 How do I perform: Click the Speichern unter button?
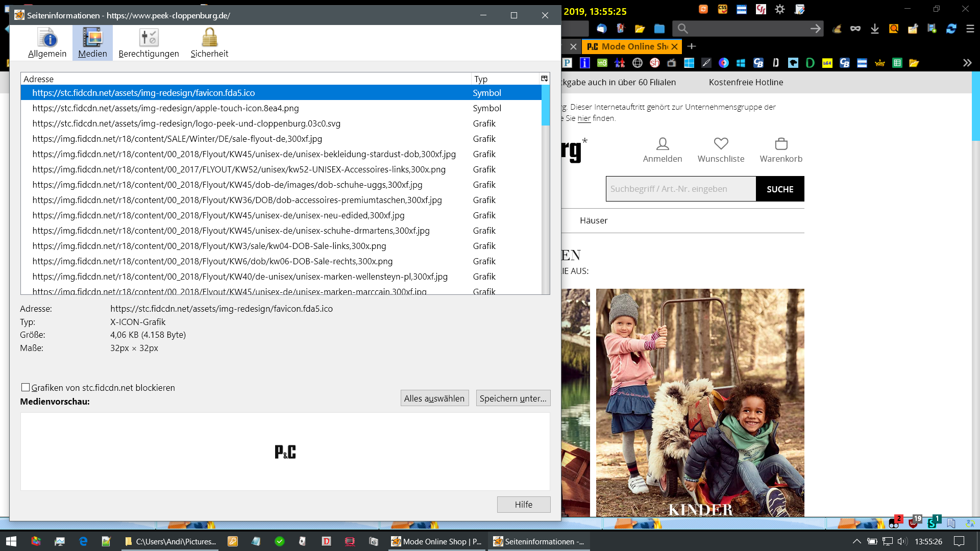tap(512, 398)
